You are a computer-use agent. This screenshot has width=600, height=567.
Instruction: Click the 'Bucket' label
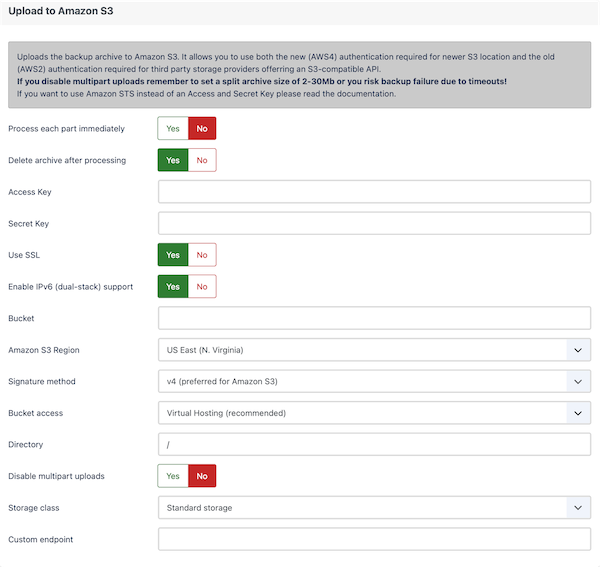pos(21,318)
